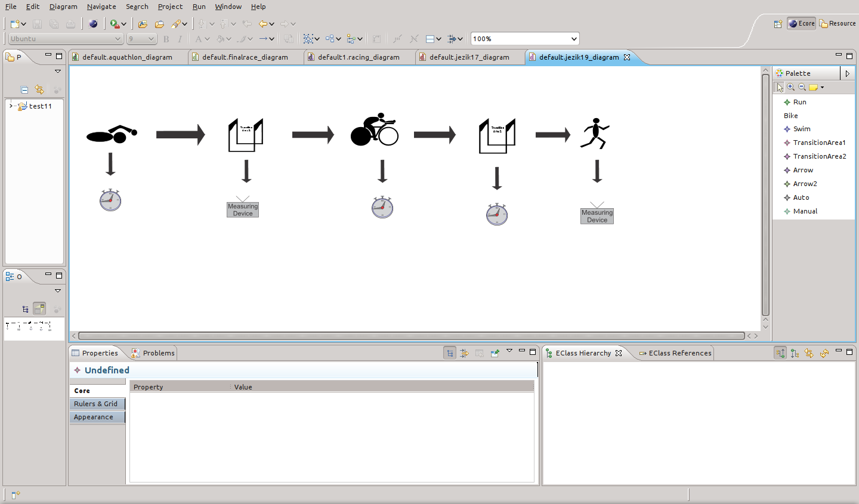This screenshot has height=504, width=859.
Task: Click the diagram vertical scrollbar
Action: [x=766, y=194]
